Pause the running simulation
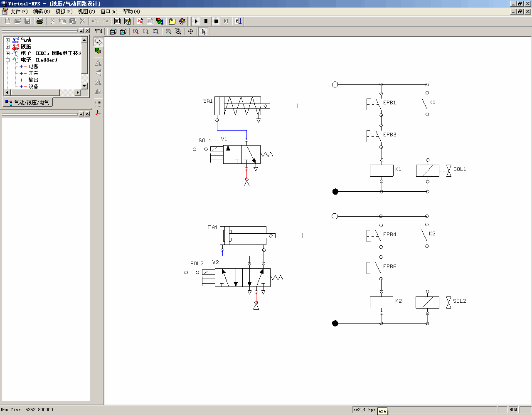532x415 pixels. pos(206,21)
